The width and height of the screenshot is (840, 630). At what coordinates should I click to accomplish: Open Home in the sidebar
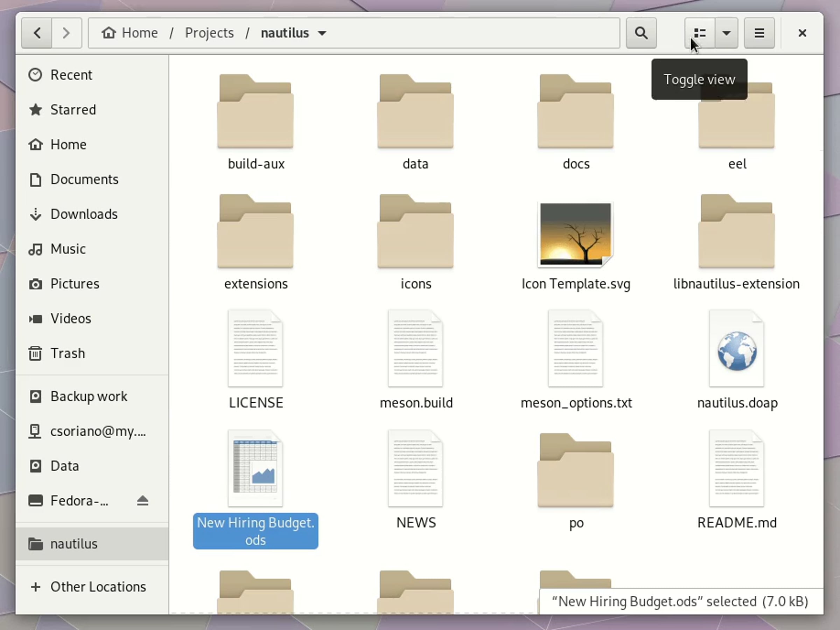[92, 144]
